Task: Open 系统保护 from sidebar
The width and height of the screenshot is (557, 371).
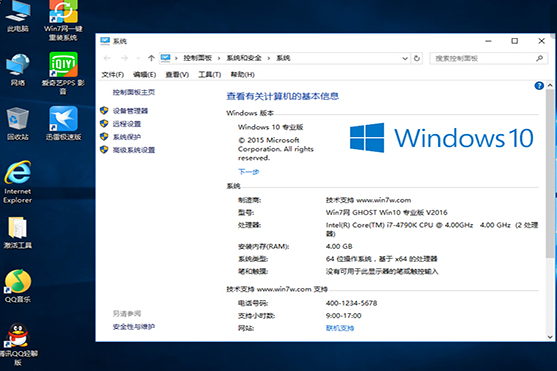Action: pos(127,137)
